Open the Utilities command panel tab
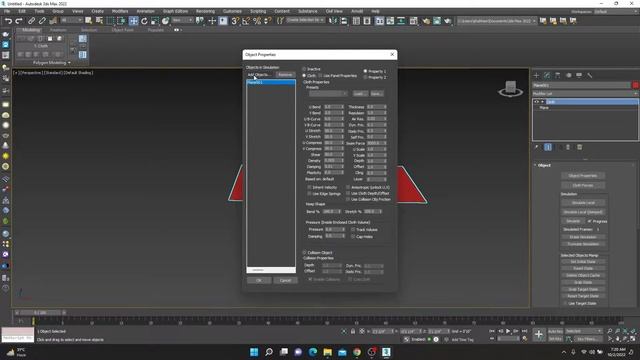 [x=590, y=76]
